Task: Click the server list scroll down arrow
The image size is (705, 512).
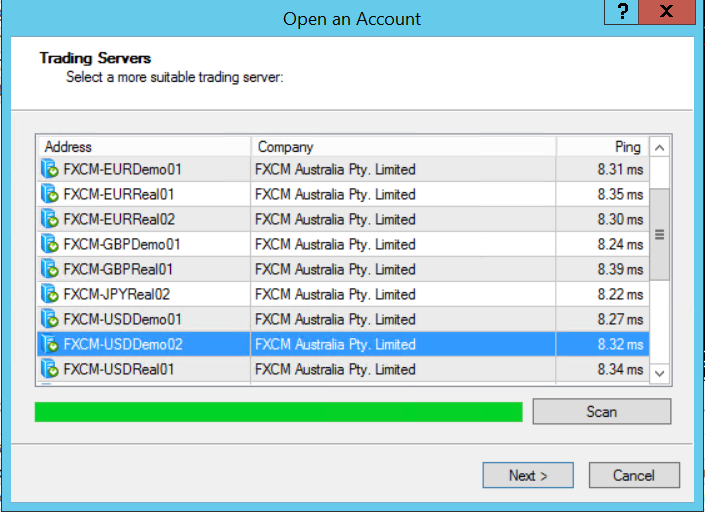Action: 660,374
